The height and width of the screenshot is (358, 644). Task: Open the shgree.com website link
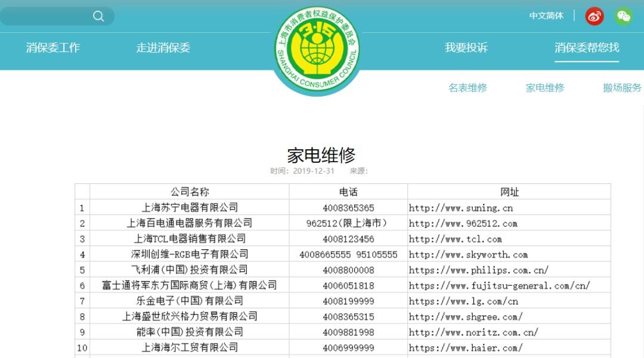(x=466, y=317)
